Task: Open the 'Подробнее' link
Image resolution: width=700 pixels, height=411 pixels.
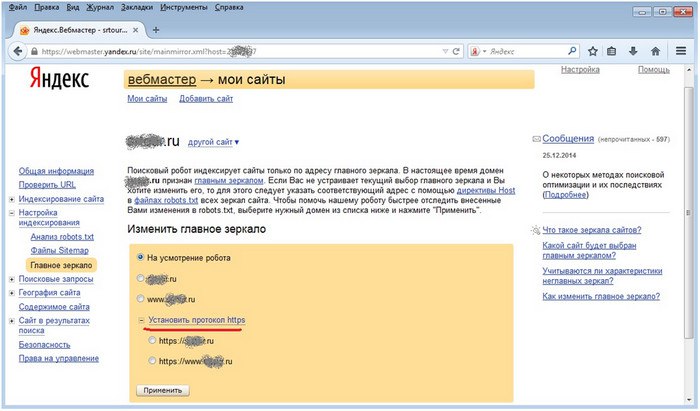Action: (x=565, y=195)
